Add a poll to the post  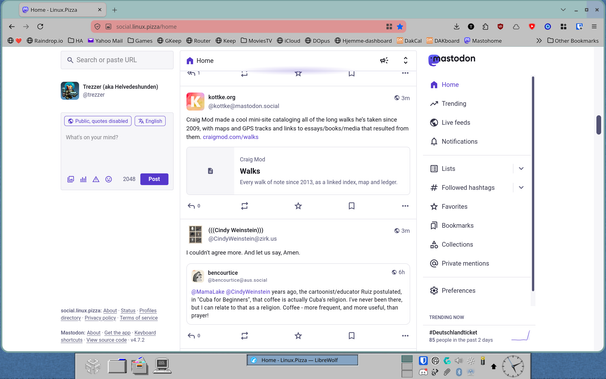(83, 179)
